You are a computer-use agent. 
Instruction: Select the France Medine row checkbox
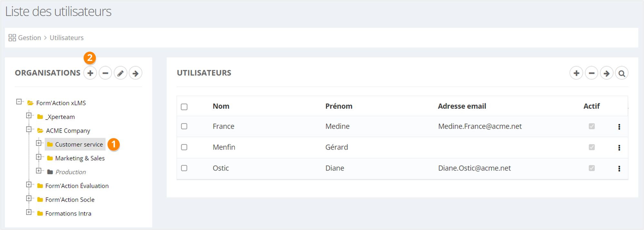coord(184,126)
